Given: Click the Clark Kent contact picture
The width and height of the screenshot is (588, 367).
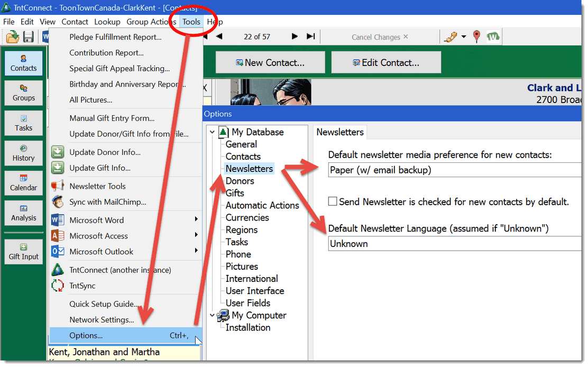Looking at the screenshot, I should coord(271,92).
